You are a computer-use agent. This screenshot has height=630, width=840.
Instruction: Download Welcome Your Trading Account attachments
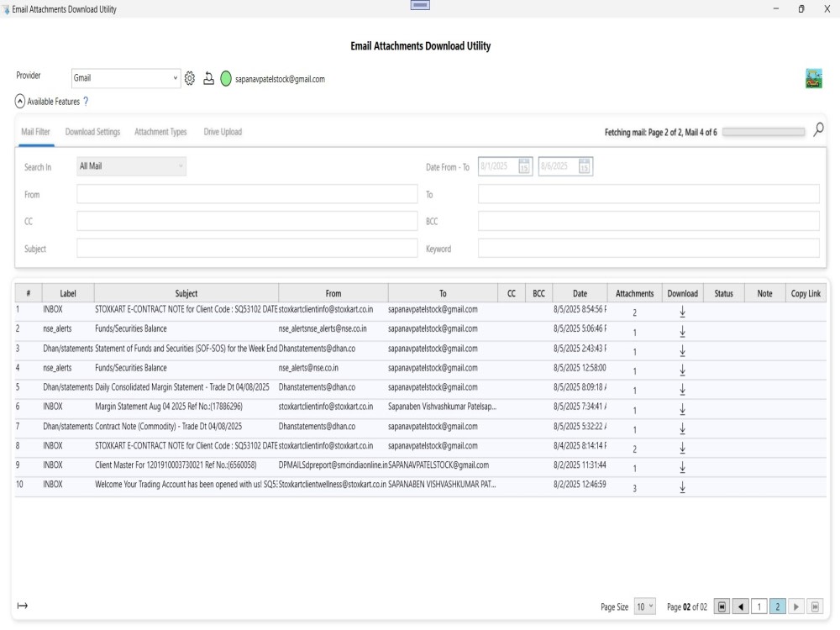click(682, 487)
